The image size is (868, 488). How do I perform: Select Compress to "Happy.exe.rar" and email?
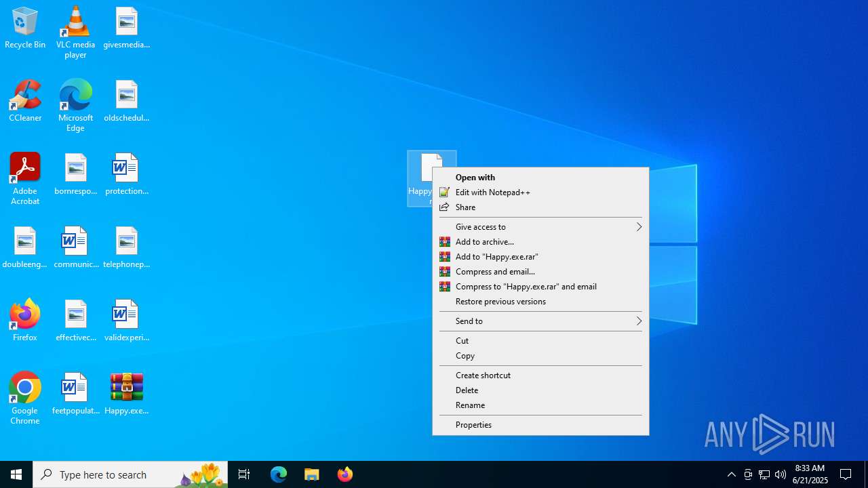click(540, 287)
